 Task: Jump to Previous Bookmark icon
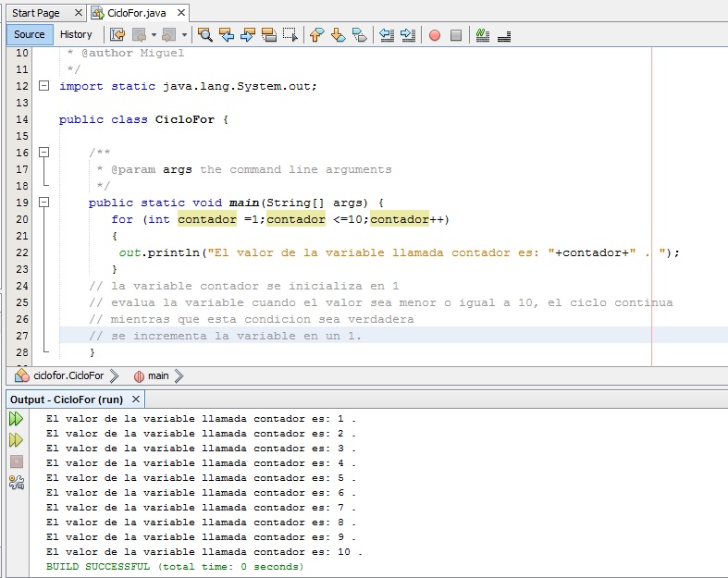[x=317, y=35]
